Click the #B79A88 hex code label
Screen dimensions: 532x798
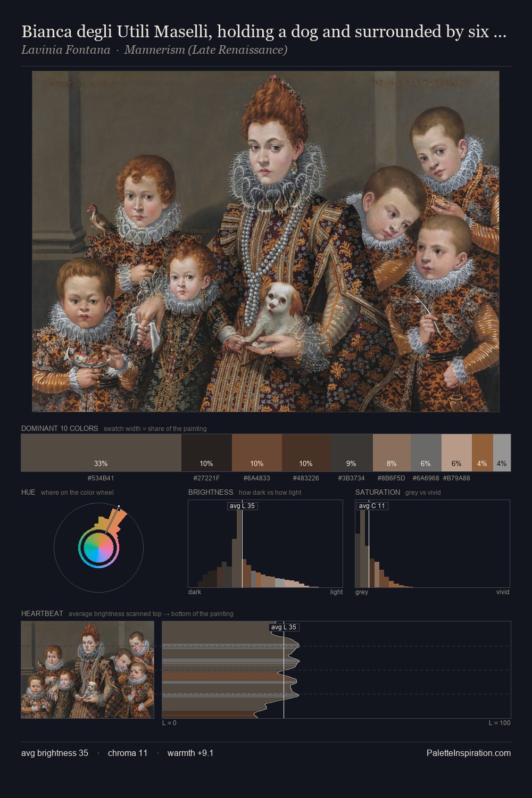click(x=456, y=478)
